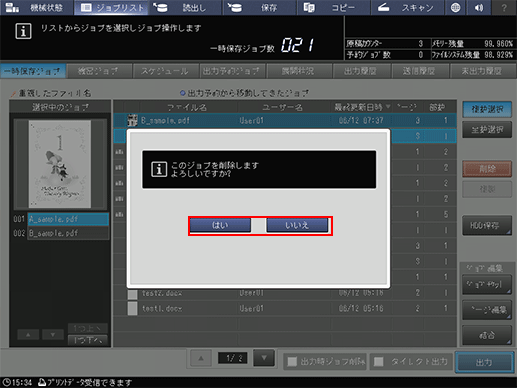Click the 結合 combine button
The image size is (517, 388).
487,335
